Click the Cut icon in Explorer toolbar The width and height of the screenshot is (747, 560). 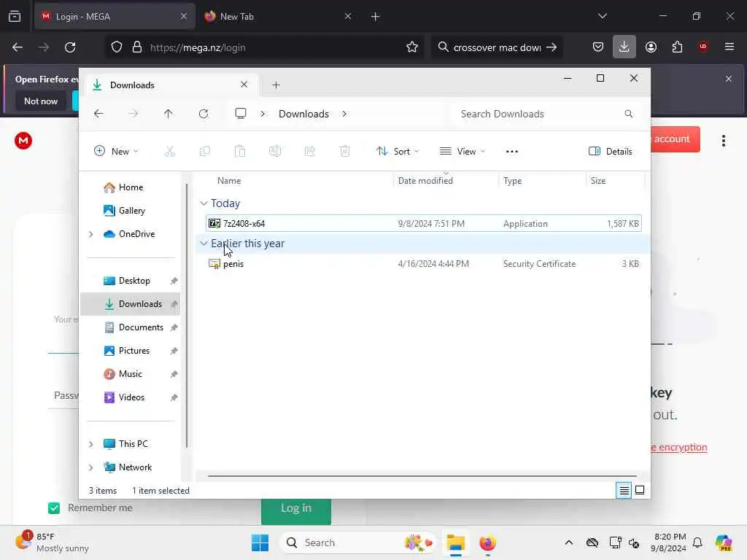pos(170,152)
